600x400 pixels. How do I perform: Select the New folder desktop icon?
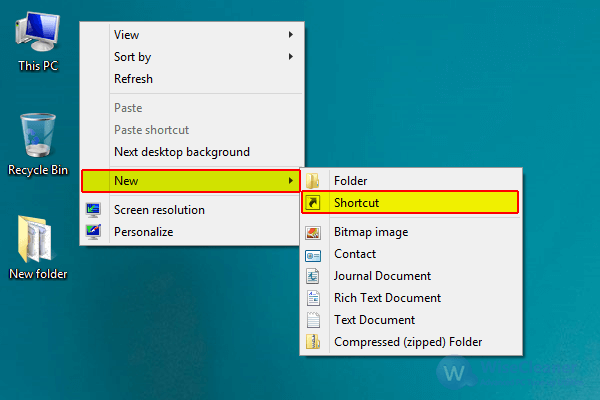[38, 248]
